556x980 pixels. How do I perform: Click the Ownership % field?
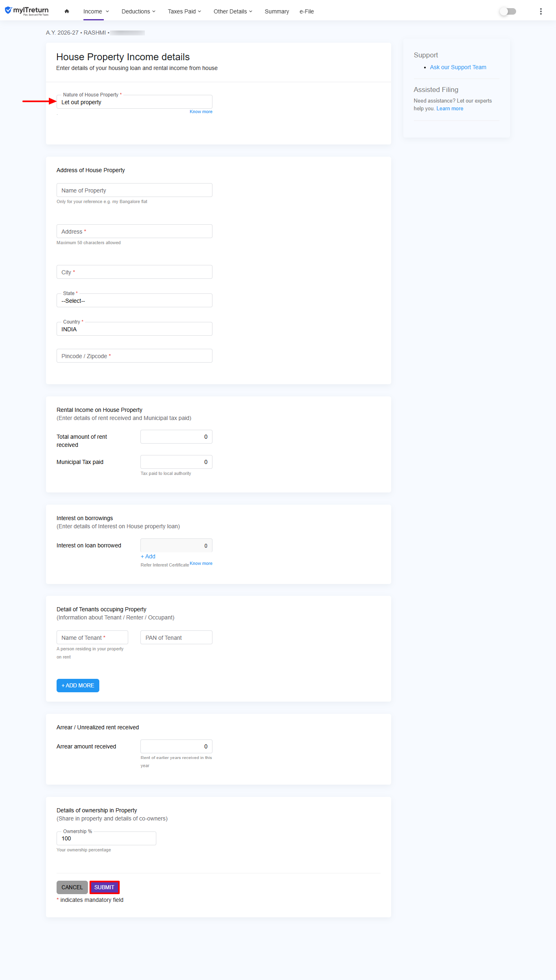click(x=106, y=838)
